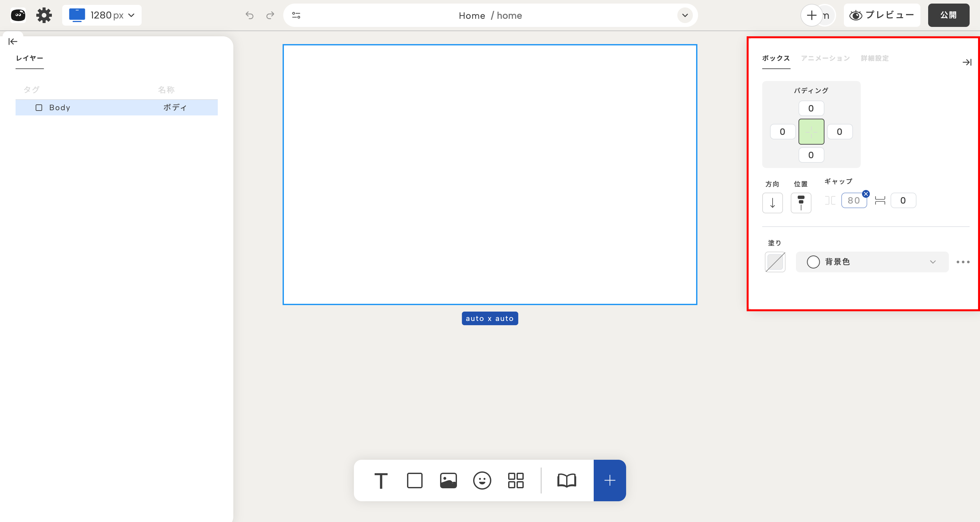The image size is (980, 522).
Task: Click the プレビュー preview button
Action: point(881,15)
